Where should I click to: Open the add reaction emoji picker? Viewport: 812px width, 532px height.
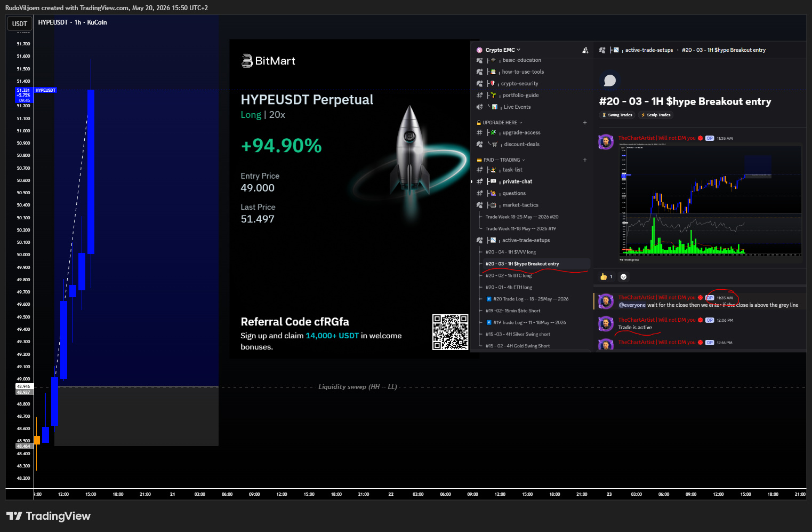623,277
